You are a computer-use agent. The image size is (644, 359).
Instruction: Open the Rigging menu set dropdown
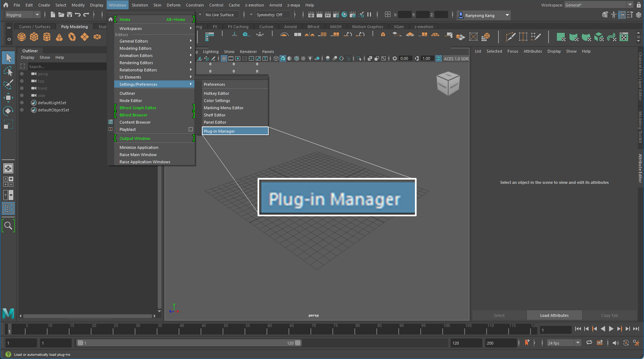(x=23, y=15)
